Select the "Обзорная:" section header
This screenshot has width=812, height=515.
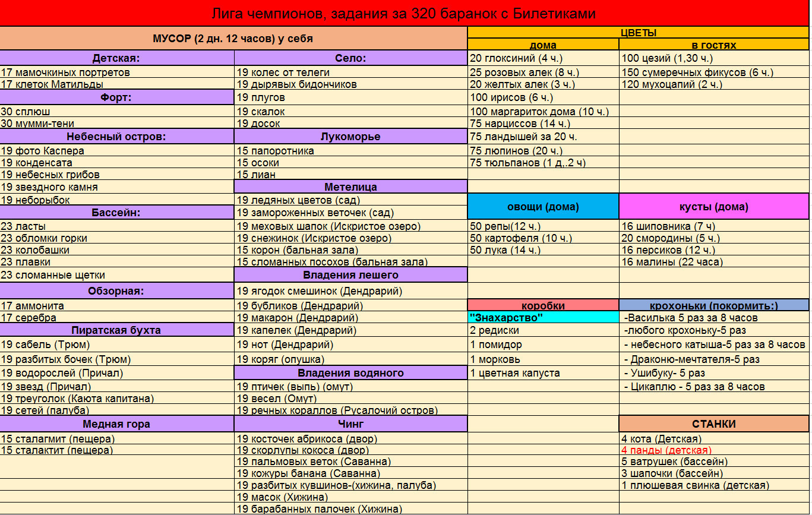[116, 291]
